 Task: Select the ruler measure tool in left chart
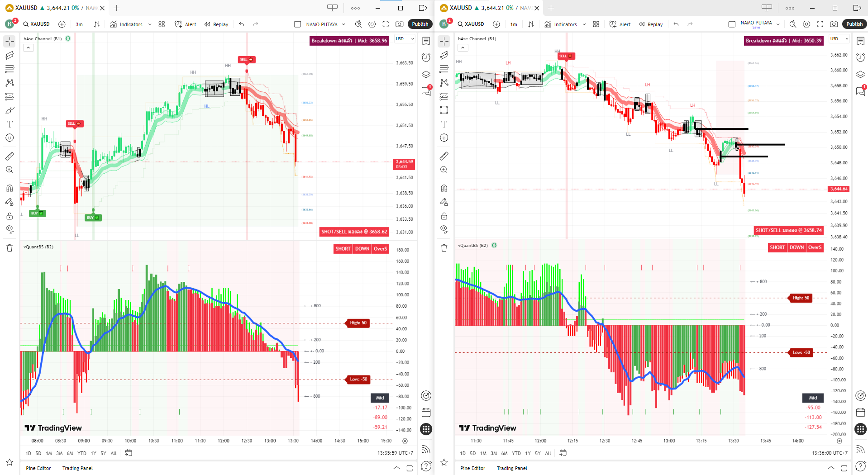click(10, 156)
